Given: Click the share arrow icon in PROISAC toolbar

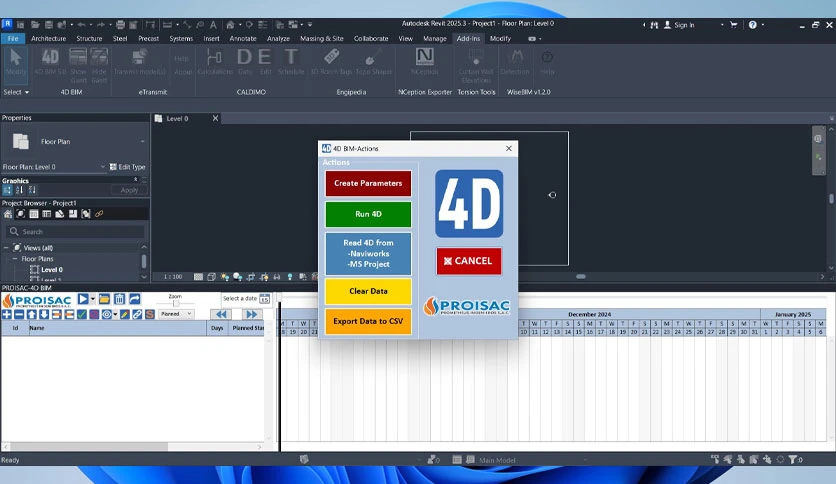Looking at the screenshot, I should coord(134,299).
